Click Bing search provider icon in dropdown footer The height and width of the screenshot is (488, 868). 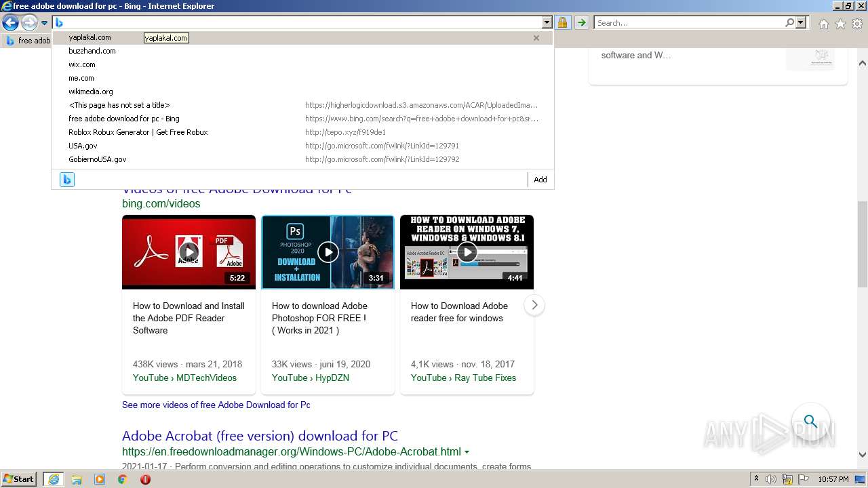coord(66,180)
